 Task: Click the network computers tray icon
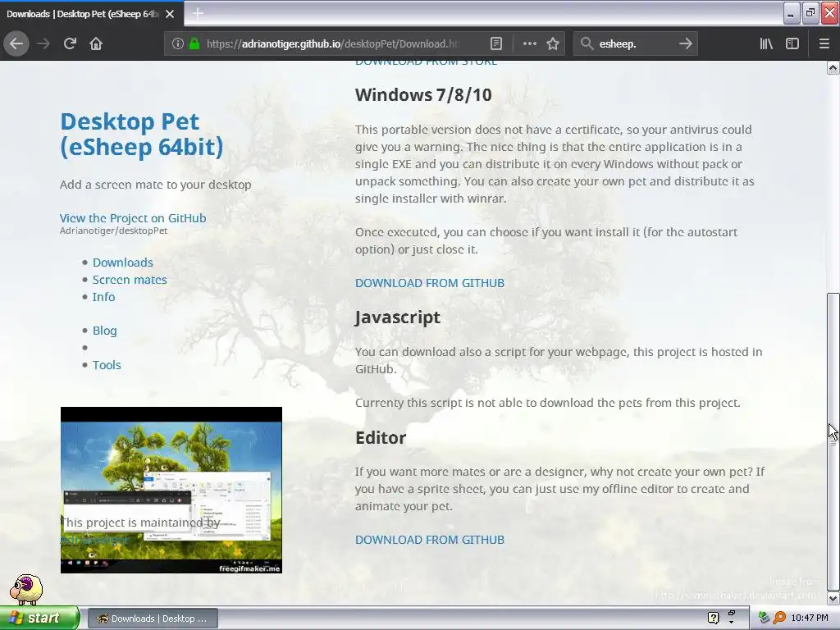click(x=764, y=619)
